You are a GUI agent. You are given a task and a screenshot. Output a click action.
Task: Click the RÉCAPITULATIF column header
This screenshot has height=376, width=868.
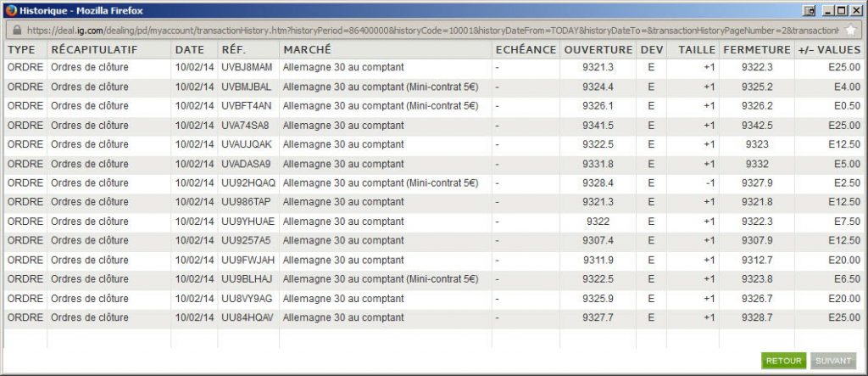coord(94,50)
